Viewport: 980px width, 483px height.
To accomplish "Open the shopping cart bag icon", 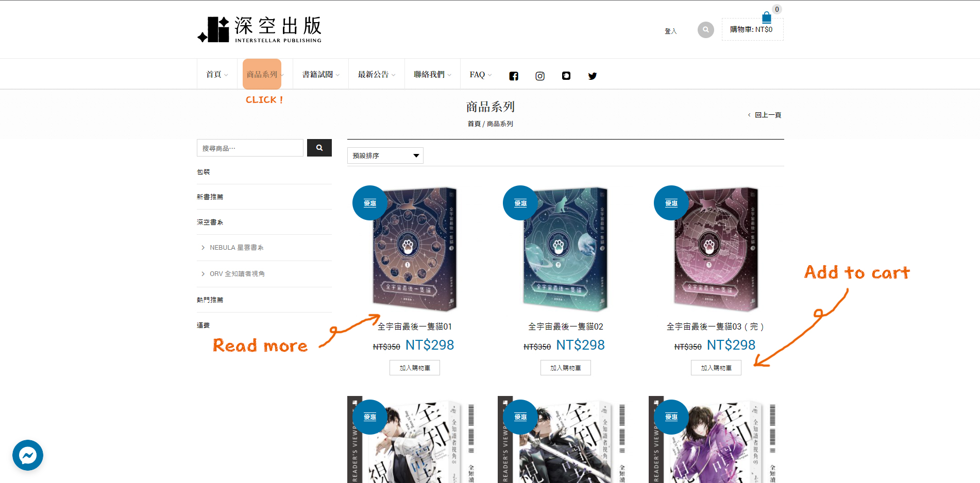I will click(x=767, y=17).
